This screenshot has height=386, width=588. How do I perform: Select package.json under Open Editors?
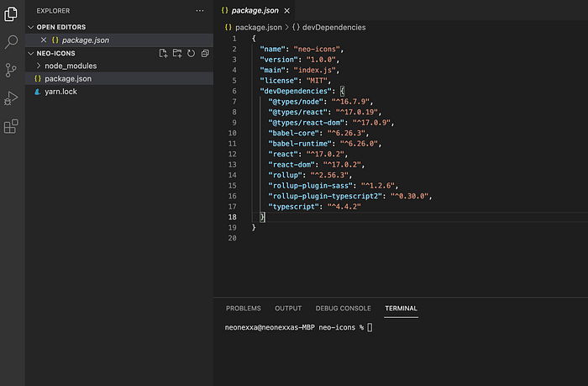119,40
